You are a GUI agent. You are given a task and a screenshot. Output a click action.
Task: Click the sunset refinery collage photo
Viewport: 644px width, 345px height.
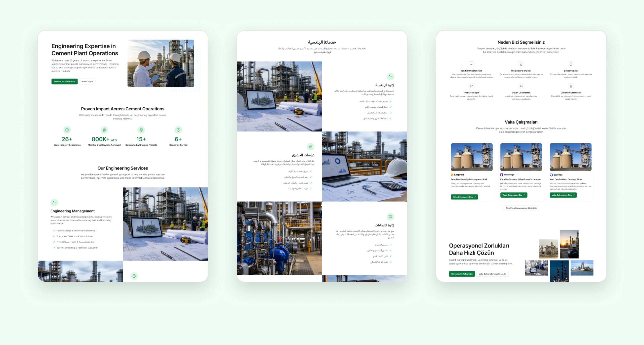[x=570, y=244]
